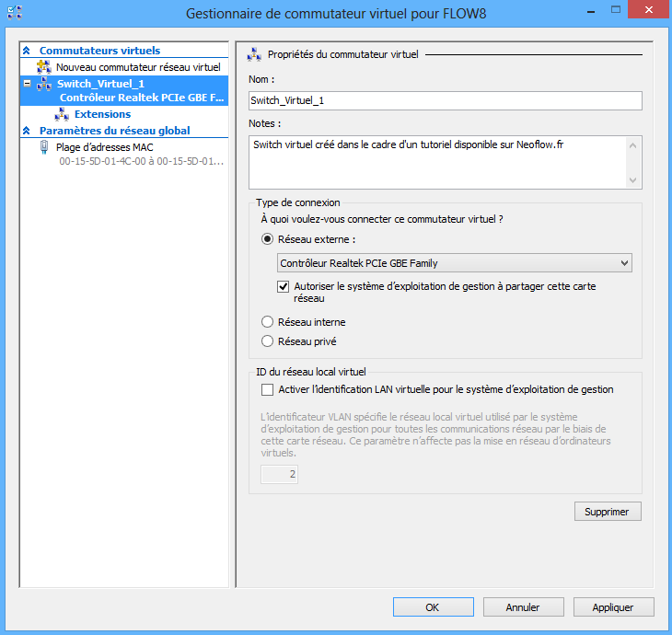Select the Réseau externe radio button
Image resolution: width=672 pixels, height=635 pixels.
coord(268,239)
